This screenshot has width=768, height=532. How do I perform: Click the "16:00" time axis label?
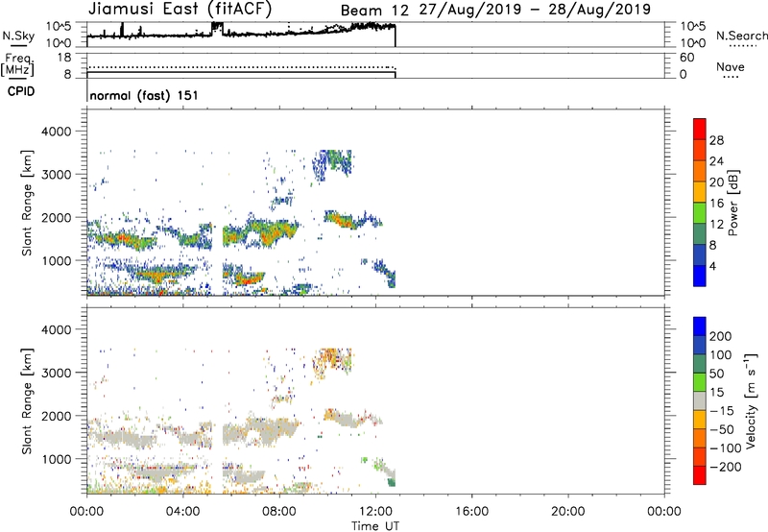(471, 512)
